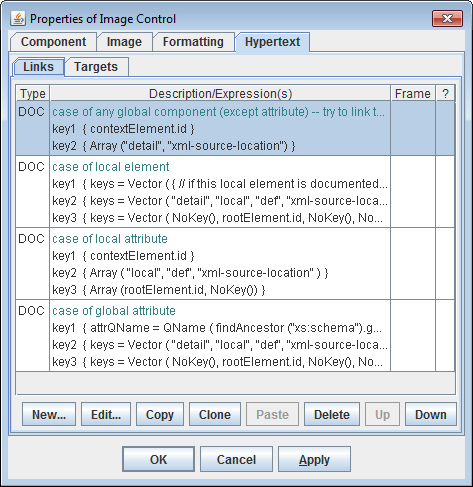
Task: Close the Properties of Image Control dialog
Action: [447, 18]
